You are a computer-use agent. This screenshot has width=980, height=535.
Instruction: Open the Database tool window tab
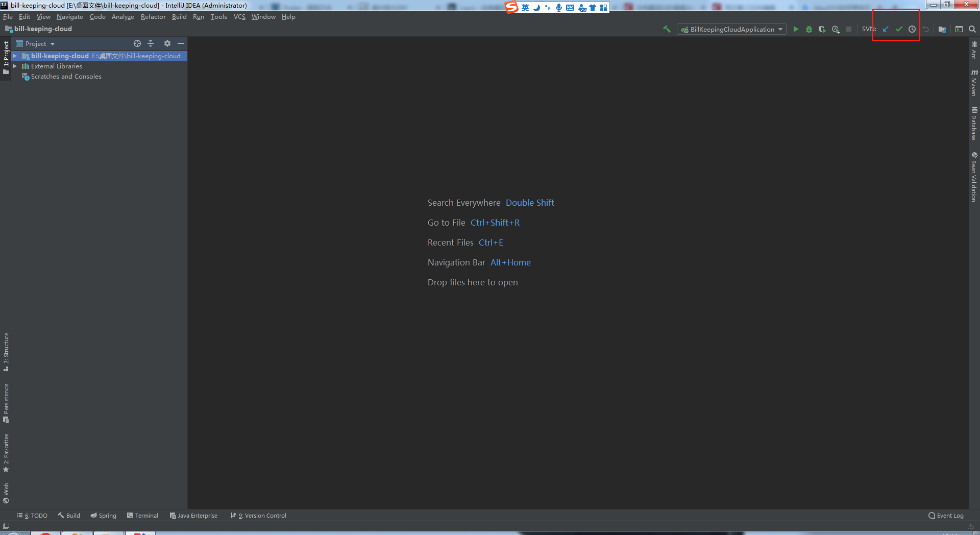(x=974, y=123)
